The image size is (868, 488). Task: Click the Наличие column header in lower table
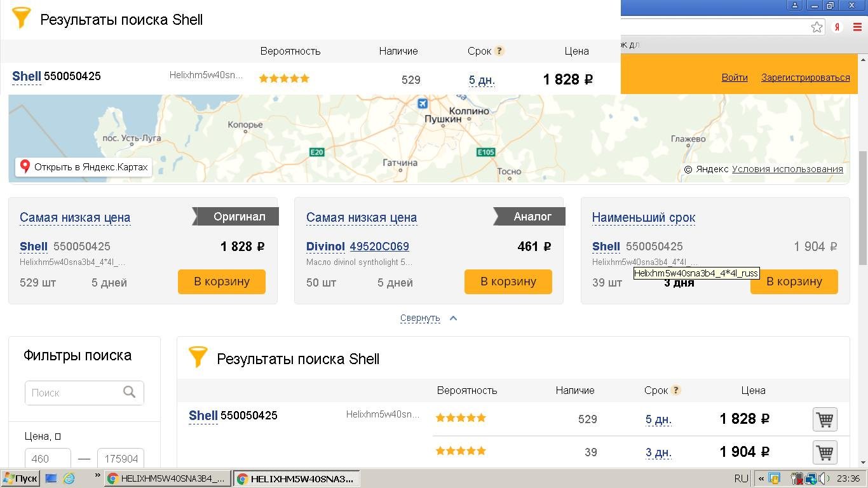(x=575, y=390)
